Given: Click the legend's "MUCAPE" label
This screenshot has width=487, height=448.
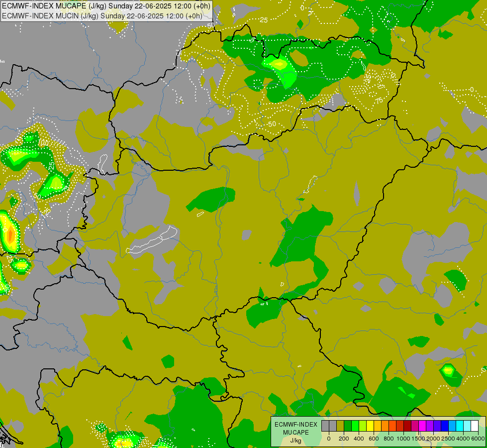Looking at the screenshot, I should click(x=296, y=433).
